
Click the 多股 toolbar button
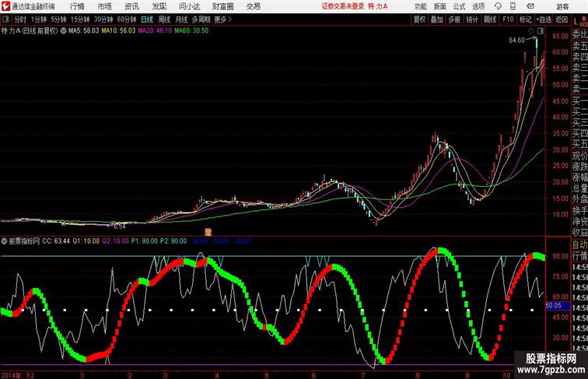click(x=454, y=19)
